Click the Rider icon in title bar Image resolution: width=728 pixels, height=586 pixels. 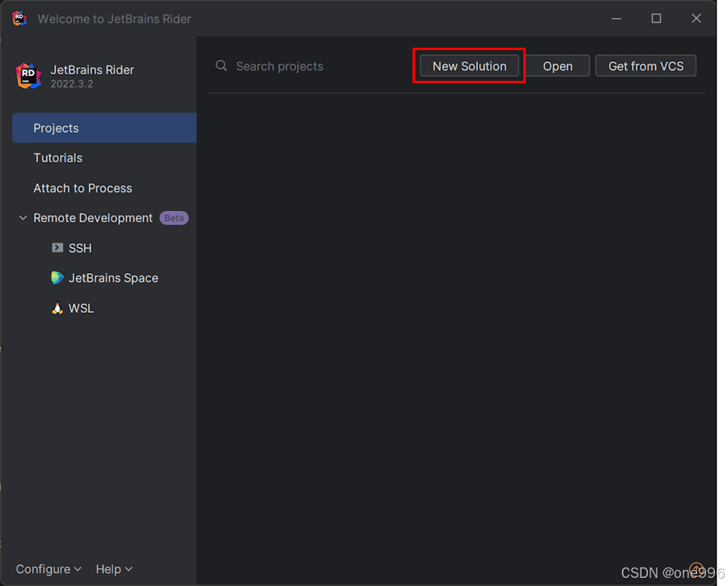[19, 19]
